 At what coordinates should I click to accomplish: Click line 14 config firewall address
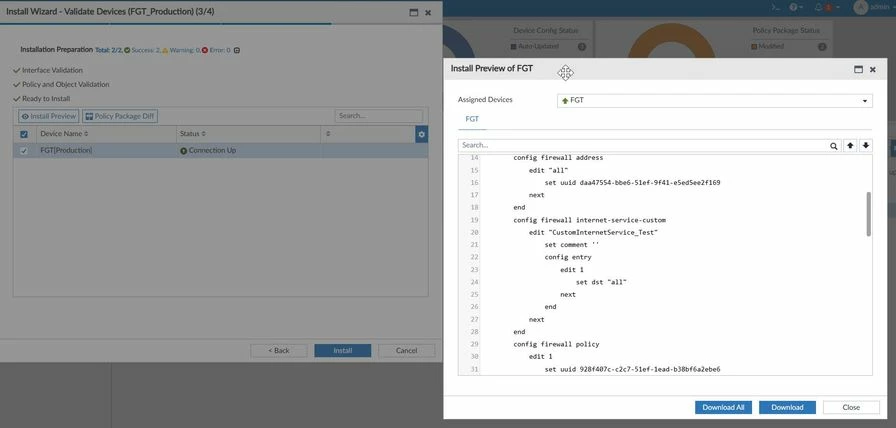558,158
